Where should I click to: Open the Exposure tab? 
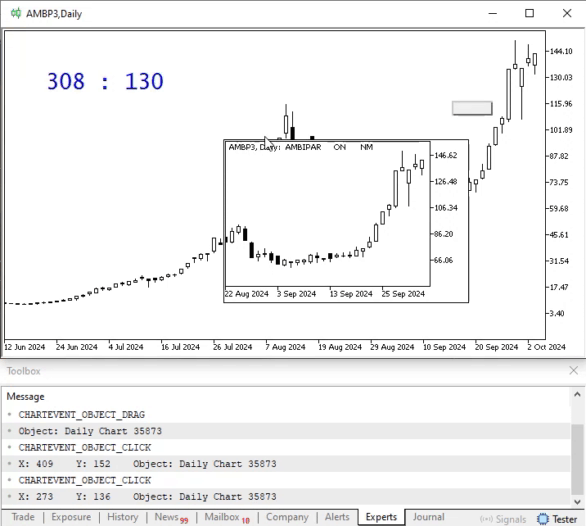coord(71,517)
